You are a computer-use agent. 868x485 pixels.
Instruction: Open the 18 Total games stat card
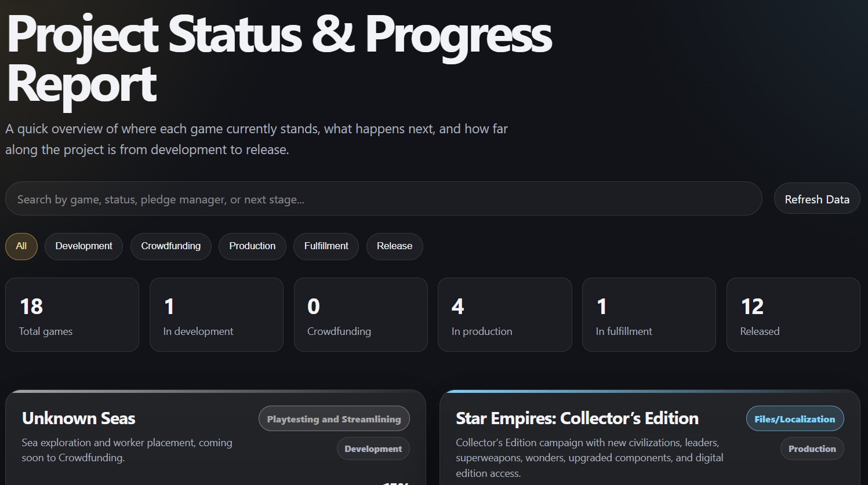72,315
